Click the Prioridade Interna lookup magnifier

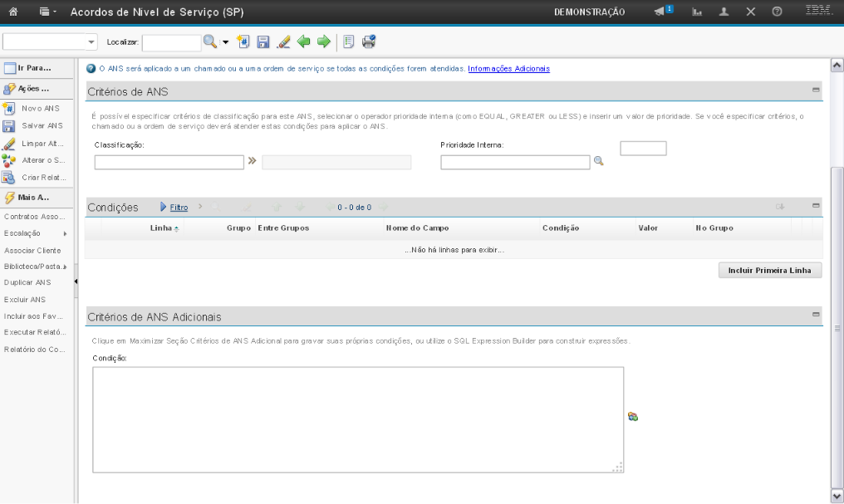(598, 162)
